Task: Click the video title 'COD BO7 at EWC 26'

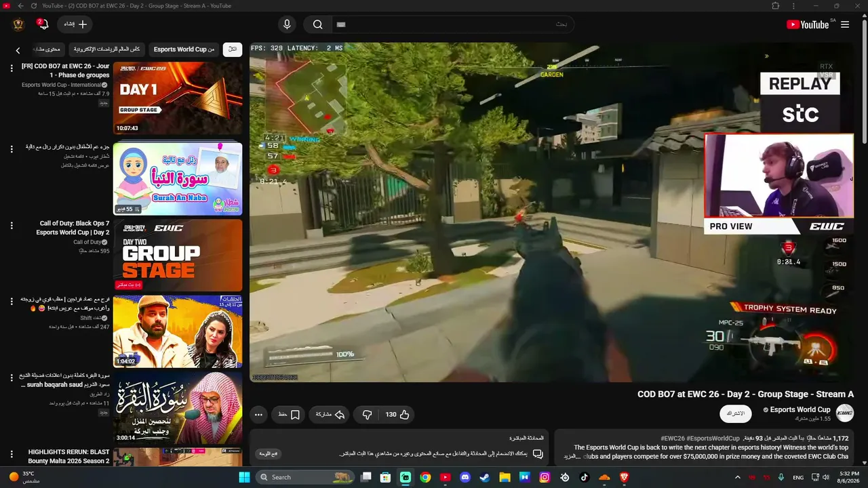Action: [745, 394]
